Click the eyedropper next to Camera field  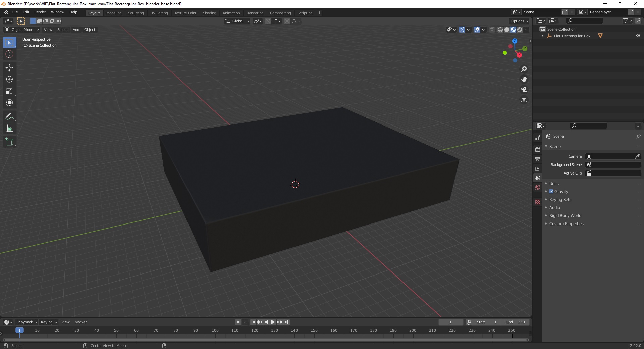[637, 156]
